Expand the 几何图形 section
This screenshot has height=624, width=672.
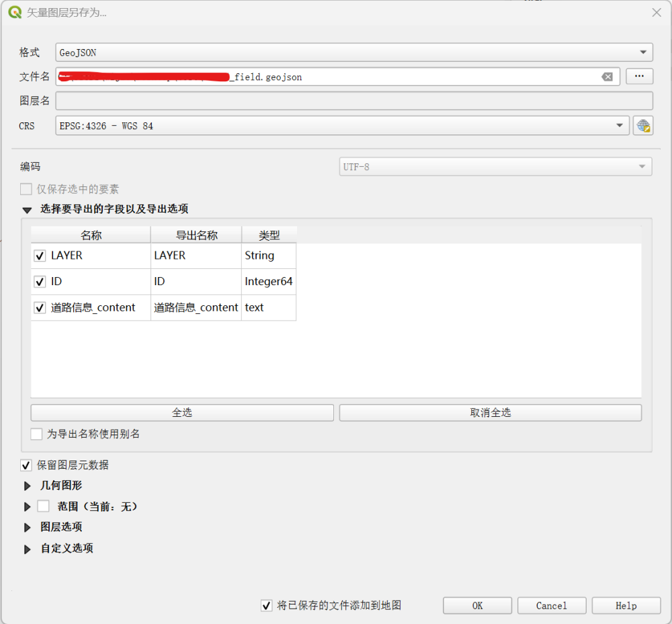pyautogui.click(x=28, y=485)
